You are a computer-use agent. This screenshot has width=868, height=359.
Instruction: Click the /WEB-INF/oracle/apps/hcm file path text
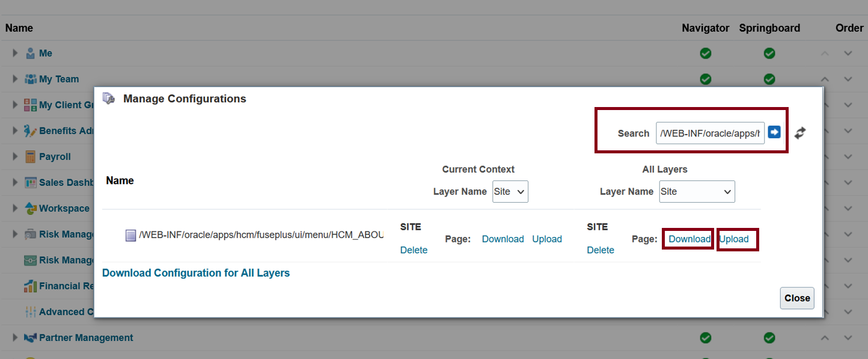point(261,236)
